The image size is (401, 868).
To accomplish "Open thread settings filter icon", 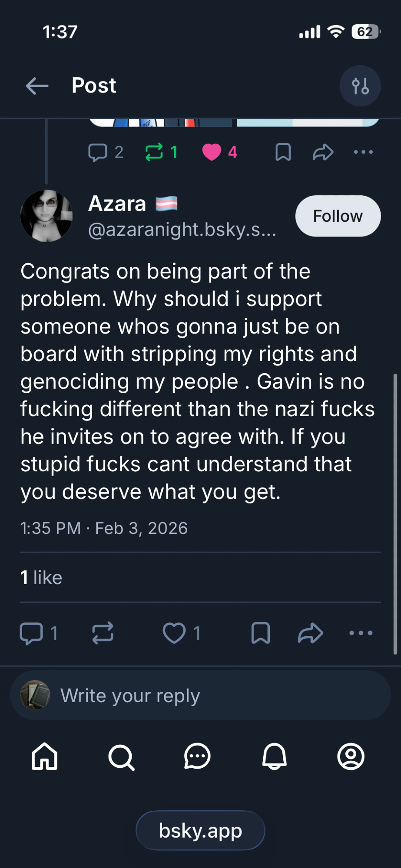I will (x=360, y=86).
